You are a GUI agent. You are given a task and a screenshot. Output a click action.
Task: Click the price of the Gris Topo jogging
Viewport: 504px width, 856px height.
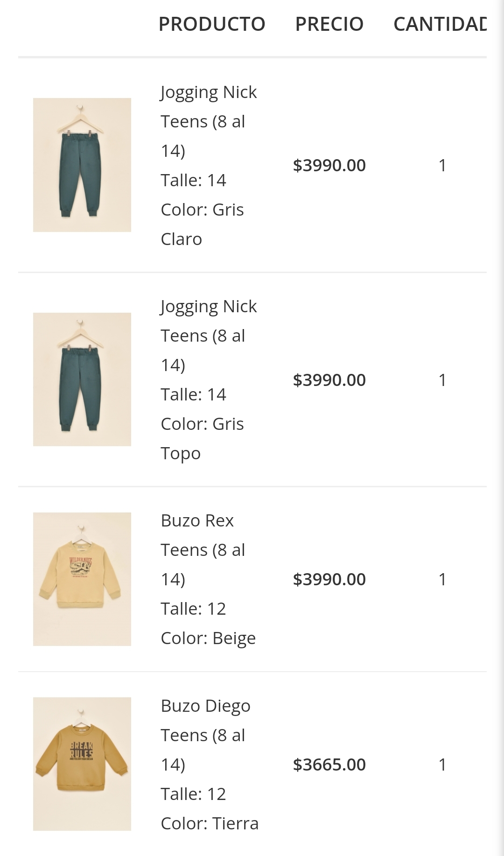329,380
